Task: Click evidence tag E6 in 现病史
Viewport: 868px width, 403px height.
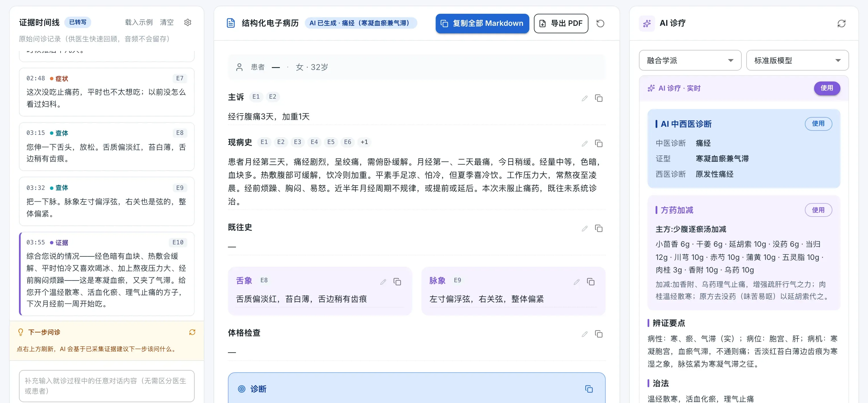Action: tap(347, 142)
